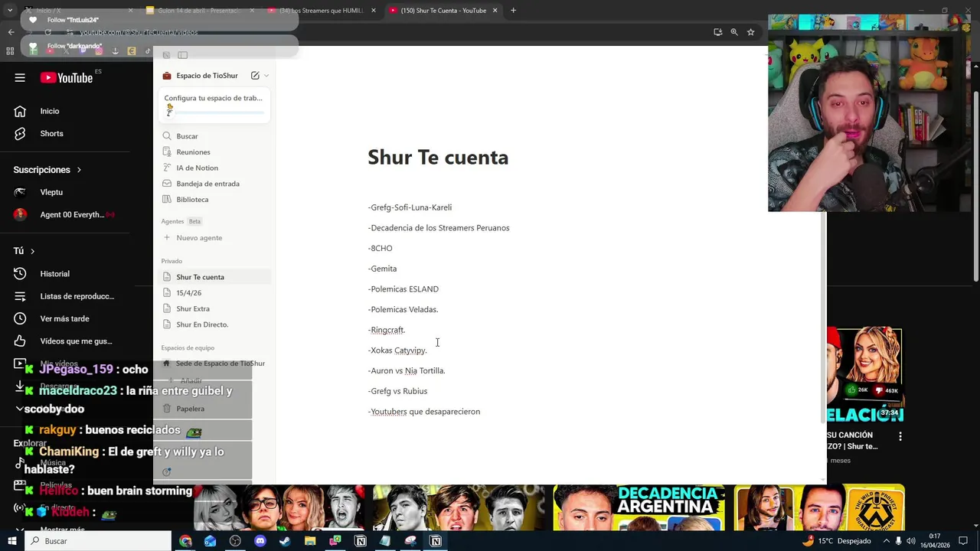
Task: Click the -Youtubers que desaparecieron line
Action: pyautogui.click(x=424, y=412)
